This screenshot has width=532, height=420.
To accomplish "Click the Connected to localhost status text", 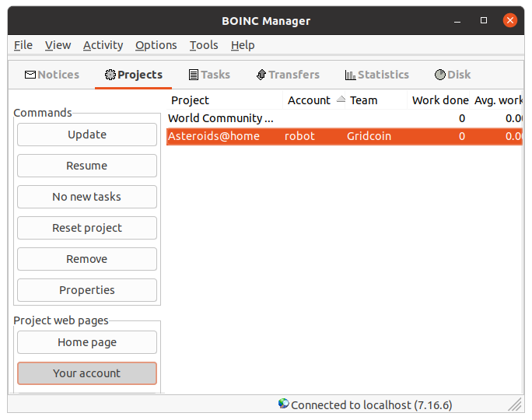I will click(372, 405).
